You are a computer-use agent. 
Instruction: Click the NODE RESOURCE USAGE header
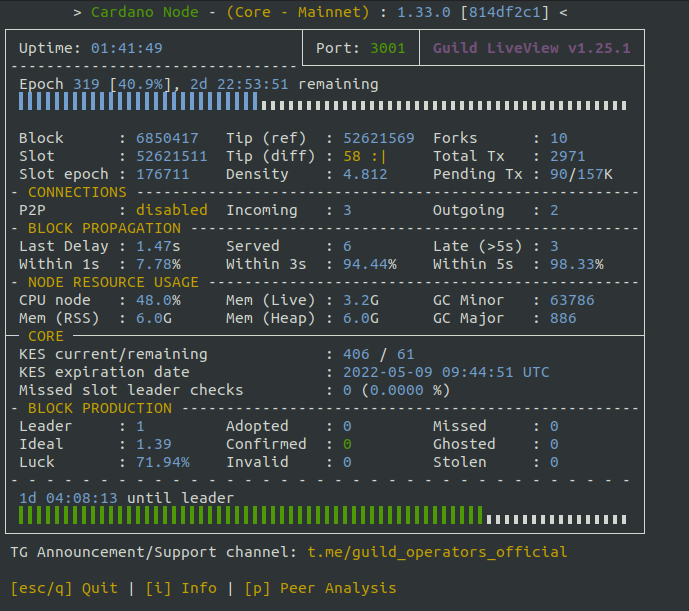tap(113, 282)
